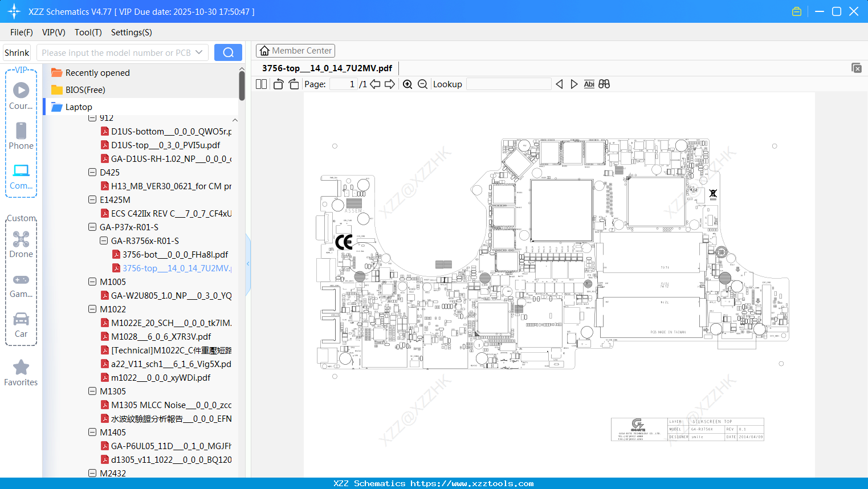The image size is (868, 489).
Task: Open the yellow toolbox icon in title bar
Action: pos(797,11)
